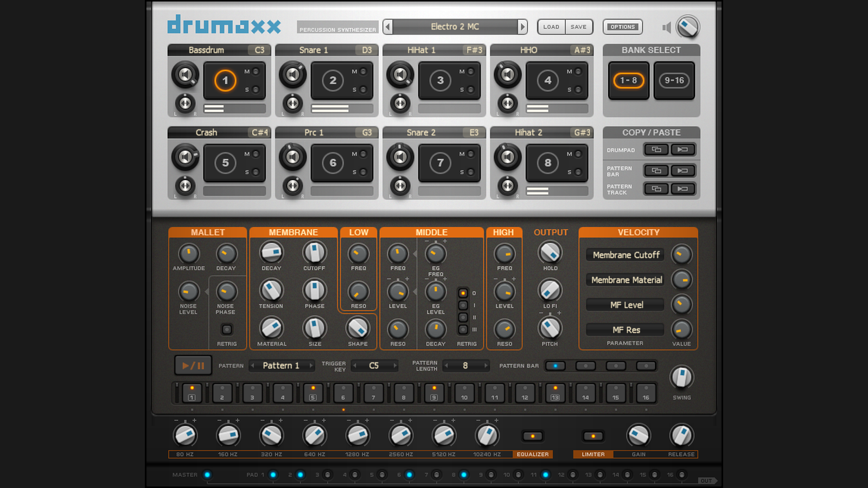868x488 pixels.
Task: Click the LOAD button
Action: point(551,27)
